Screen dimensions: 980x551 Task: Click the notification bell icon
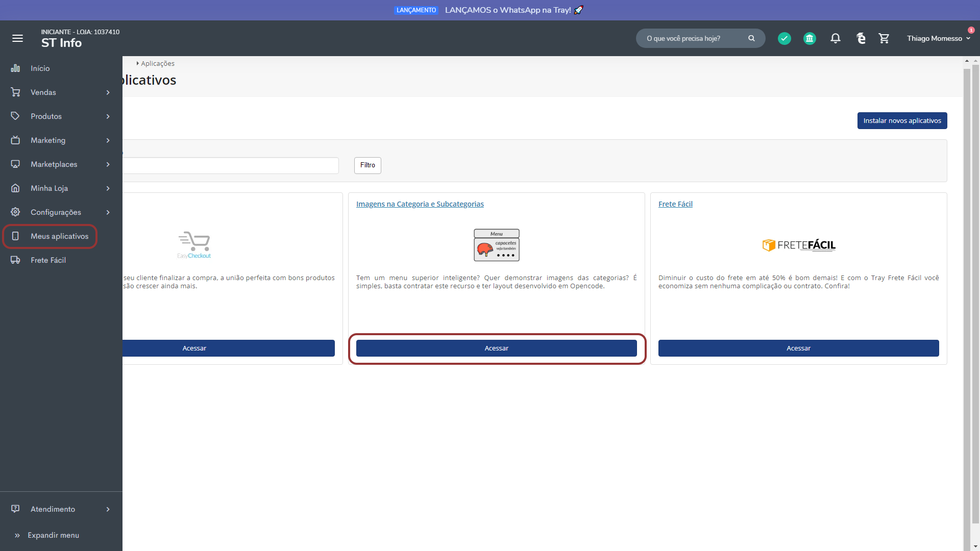[835, 38]
